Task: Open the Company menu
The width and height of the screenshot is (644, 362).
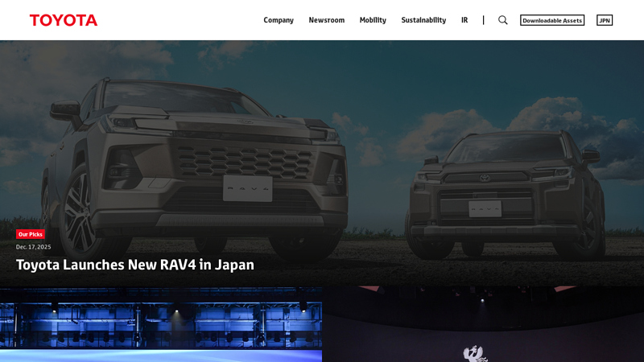Action: [x=279, y=20]
